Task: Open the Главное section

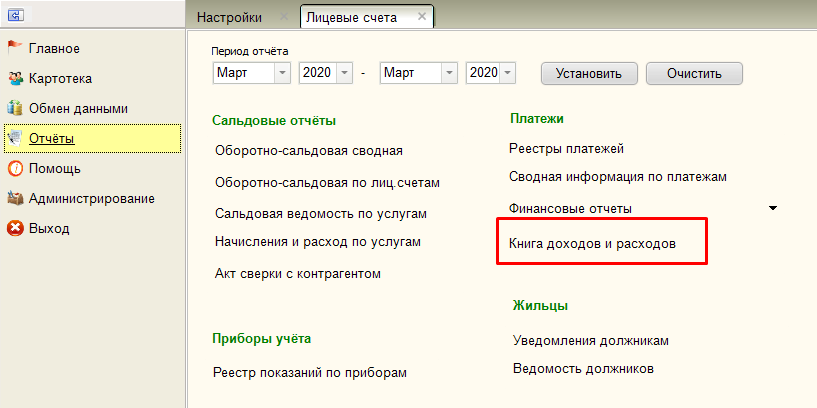Action: pos(54,48)
